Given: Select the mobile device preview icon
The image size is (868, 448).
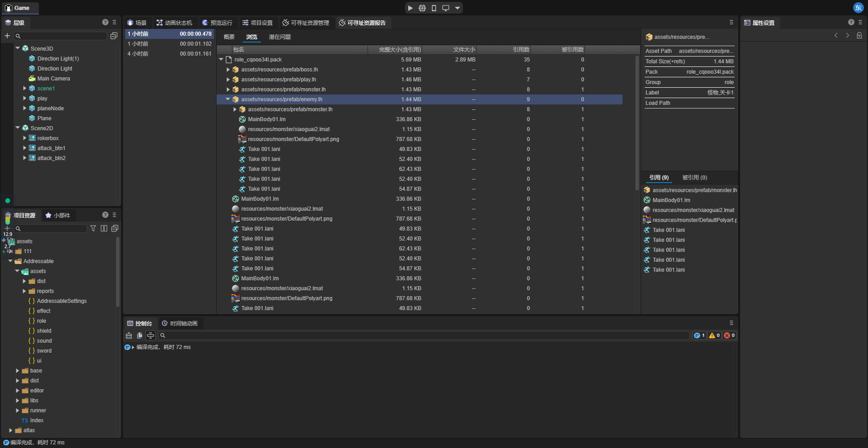Looking at the screenshot, I should [434, 8].
